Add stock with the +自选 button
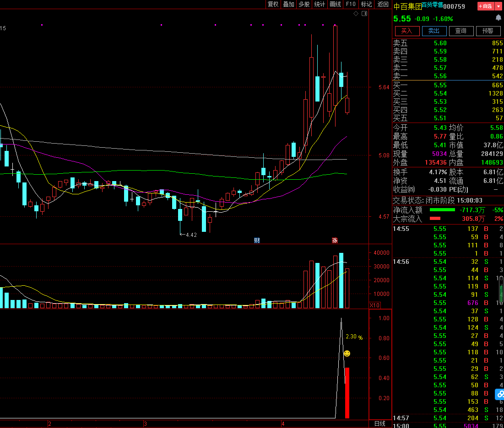Image resolution: width=504 pixels, height=428 pixels. click(486, 6)
